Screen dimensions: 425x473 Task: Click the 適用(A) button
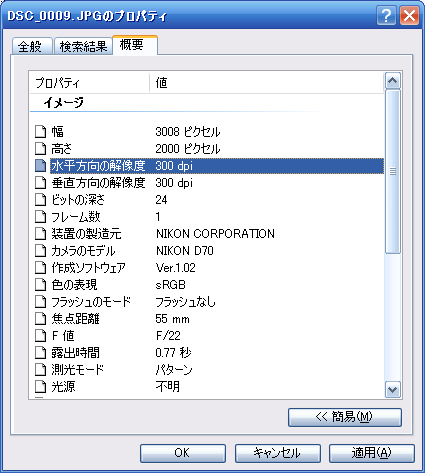372,453
